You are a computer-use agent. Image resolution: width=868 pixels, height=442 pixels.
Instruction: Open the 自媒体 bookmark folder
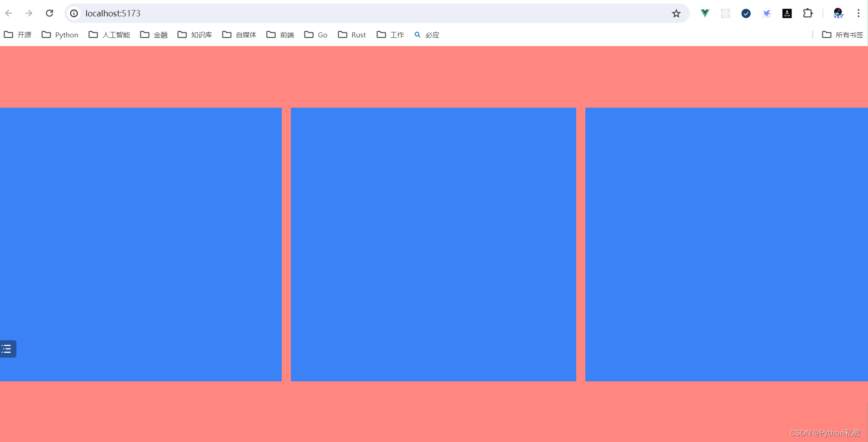(239, 35)
